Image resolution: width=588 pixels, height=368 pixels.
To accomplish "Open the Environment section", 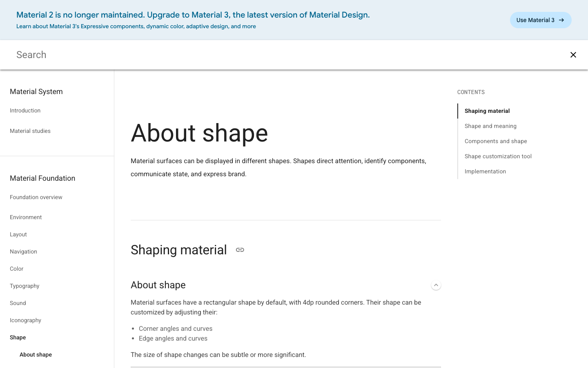I will (x=26, y=217).
